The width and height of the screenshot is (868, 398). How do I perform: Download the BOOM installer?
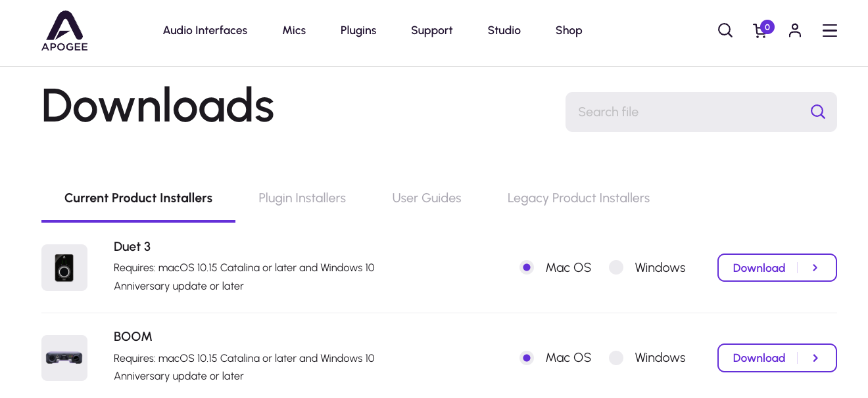(777, 358)
